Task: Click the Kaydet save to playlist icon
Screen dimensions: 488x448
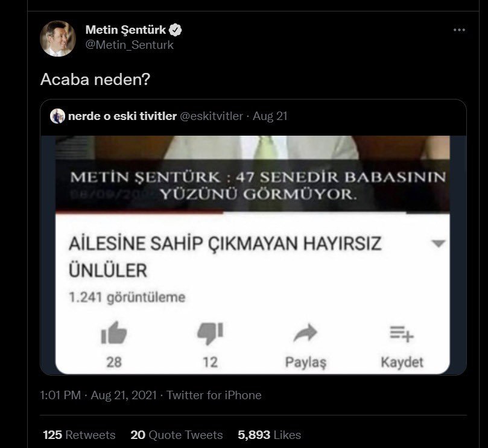Action: [402, 333]
